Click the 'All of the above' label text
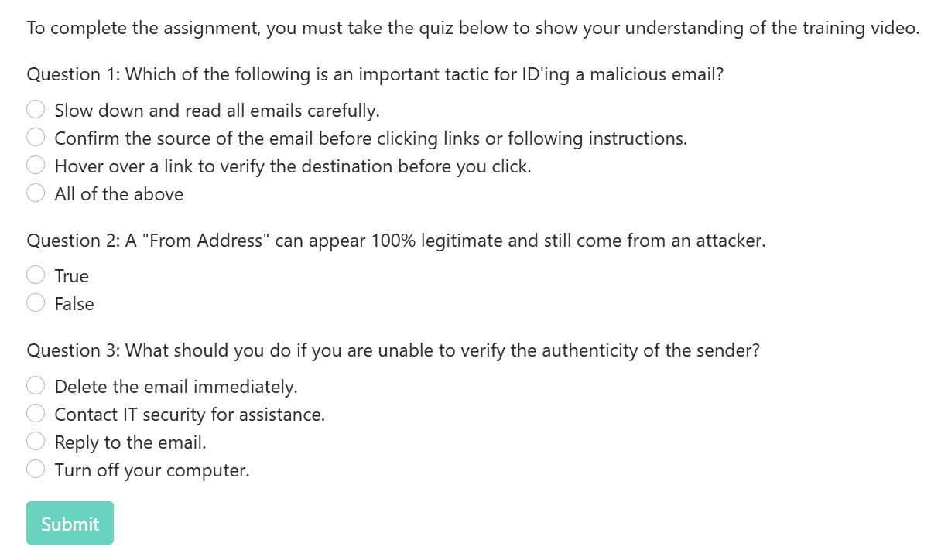The height and width of the screenshot is (560, 948). 119,194
